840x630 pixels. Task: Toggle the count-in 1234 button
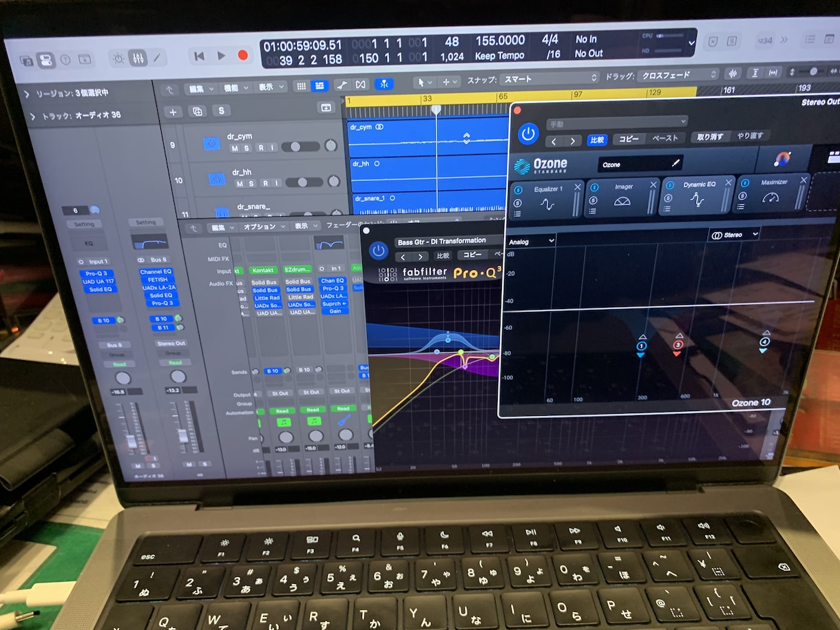tap(764, 40)
